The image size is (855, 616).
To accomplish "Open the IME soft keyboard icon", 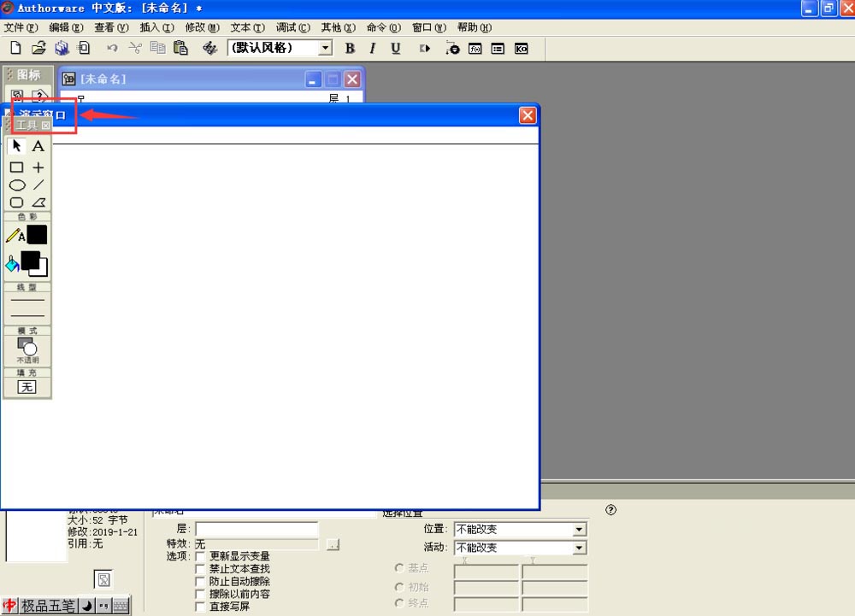I will point(121,605).
